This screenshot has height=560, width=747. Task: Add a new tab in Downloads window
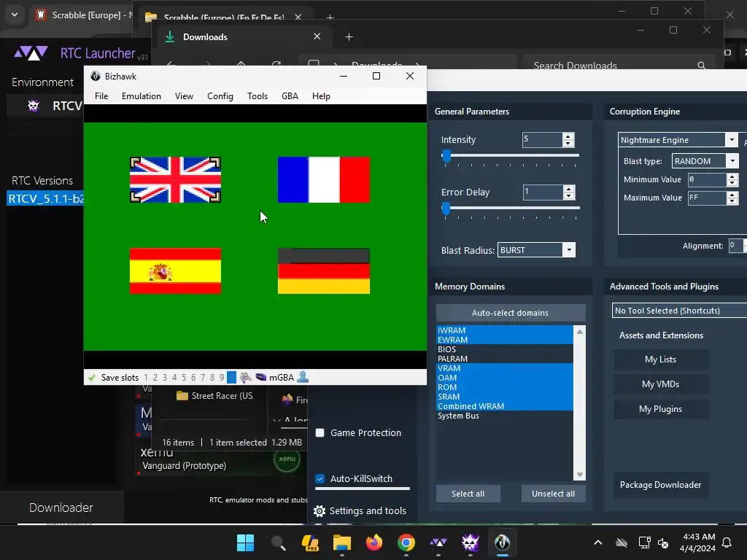pos(349,36)
